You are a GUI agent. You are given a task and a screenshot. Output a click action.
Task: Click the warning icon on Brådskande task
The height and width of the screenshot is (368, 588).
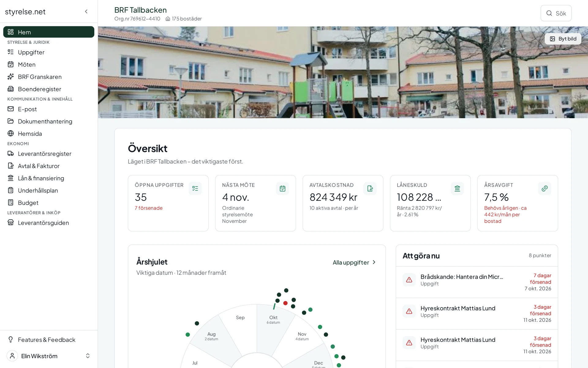tap(409, 280)
